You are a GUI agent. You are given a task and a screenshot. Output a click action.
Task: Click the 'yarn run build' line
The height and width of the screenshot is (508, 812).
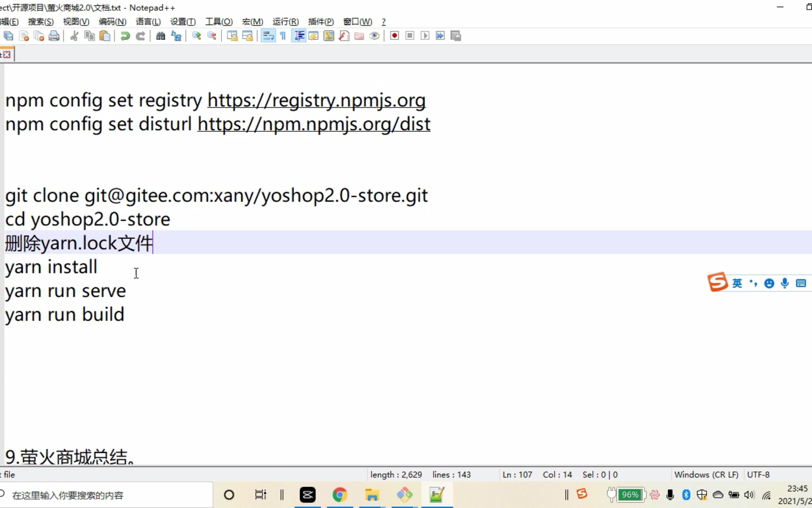(x=65, y=315)
